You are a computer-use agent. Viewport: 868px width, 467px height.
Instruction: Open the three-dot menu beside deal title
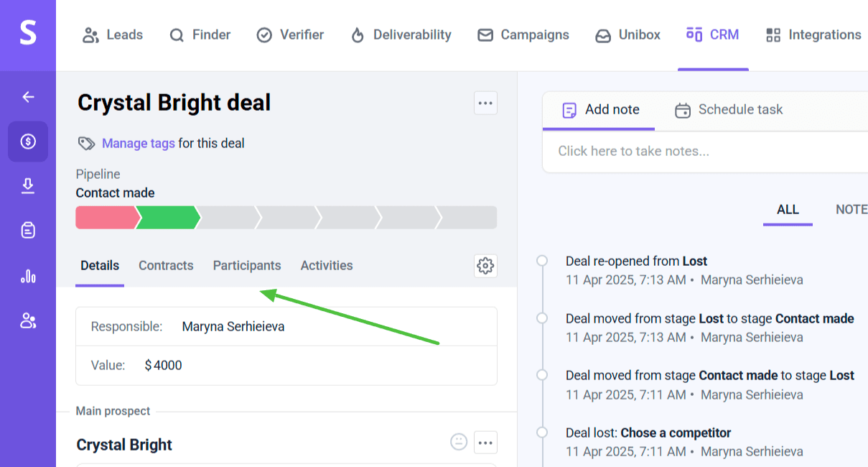[485, 103]
